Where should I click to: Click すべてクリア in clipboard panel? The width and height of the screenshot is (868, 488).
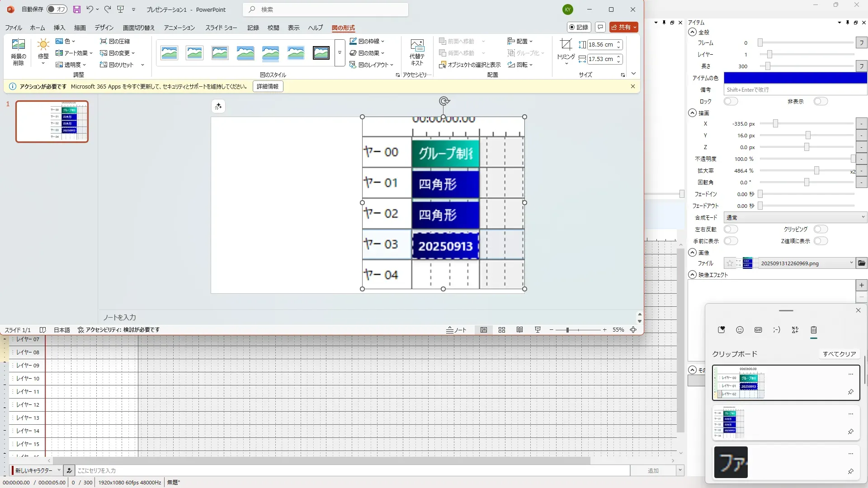tap(839, 354)
